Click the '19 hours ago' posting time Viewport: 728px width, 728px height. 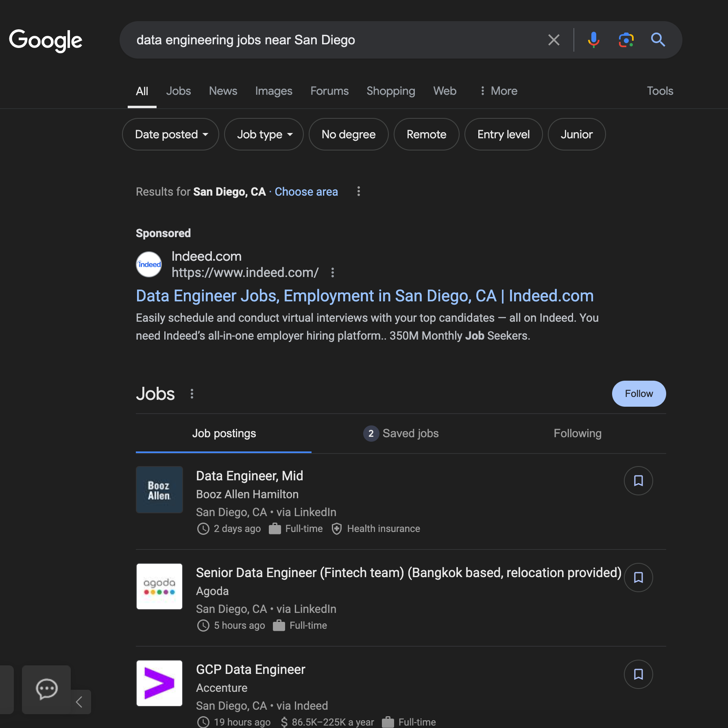(242, 722)
